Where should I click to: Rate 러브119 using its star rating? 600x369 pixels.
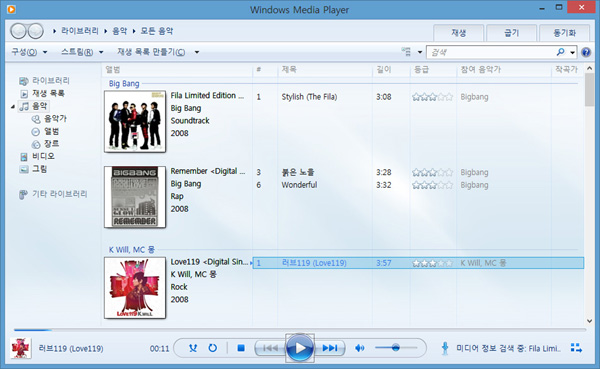[432, 263]
